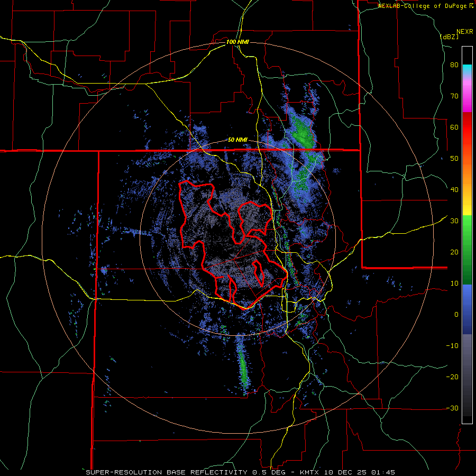Pick the red segment of the color bar

coord(467,128)
